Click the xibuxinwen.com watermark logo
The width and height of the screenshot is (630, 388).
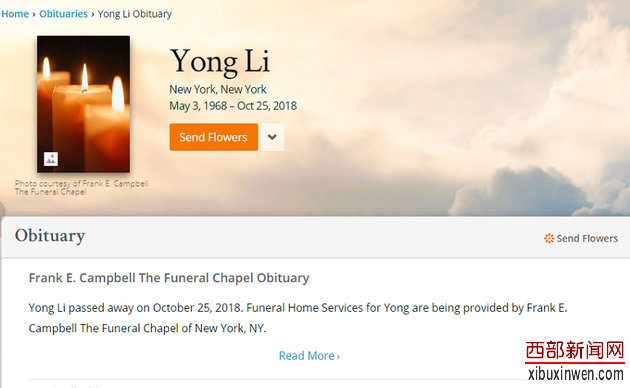click(575, 361)
